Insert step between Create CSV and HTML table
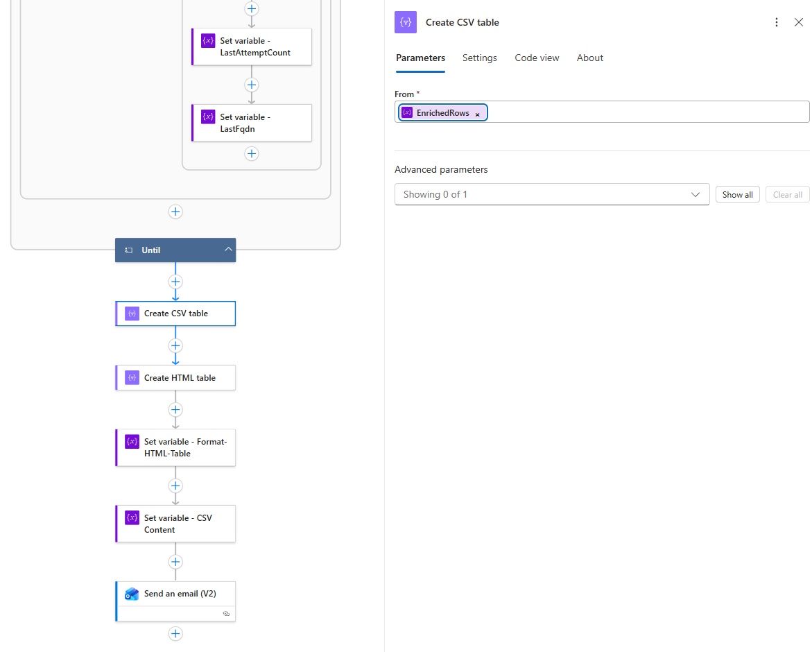The width and height of the screenshot is (812, 652). (x=175, y=345)
